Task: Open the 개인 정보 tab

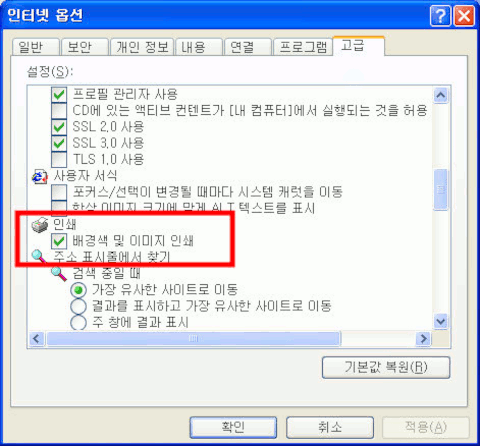Action: click(142, 47)
